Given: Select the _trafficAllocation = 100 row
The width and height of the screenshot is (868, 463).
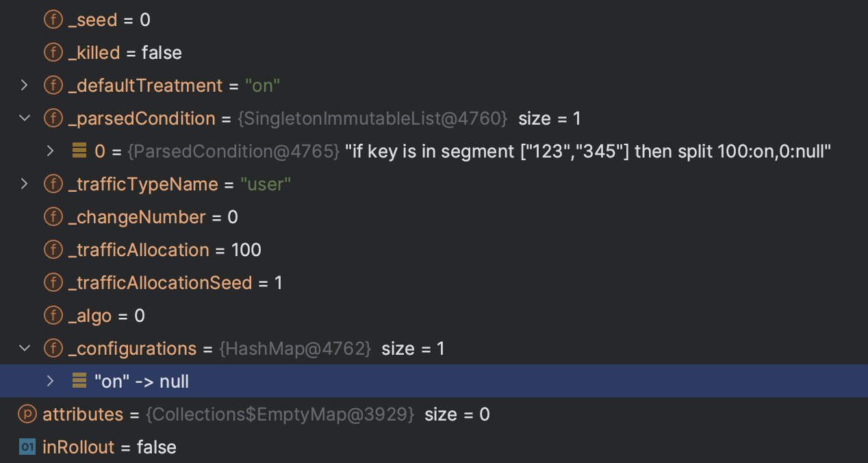Looking at the screenshot, I should (x=434, y=250).
